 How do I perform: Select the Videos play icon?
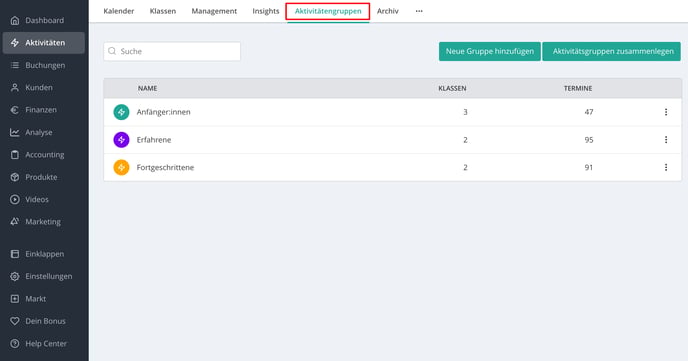pyautogui.click(x=15, y=199)
